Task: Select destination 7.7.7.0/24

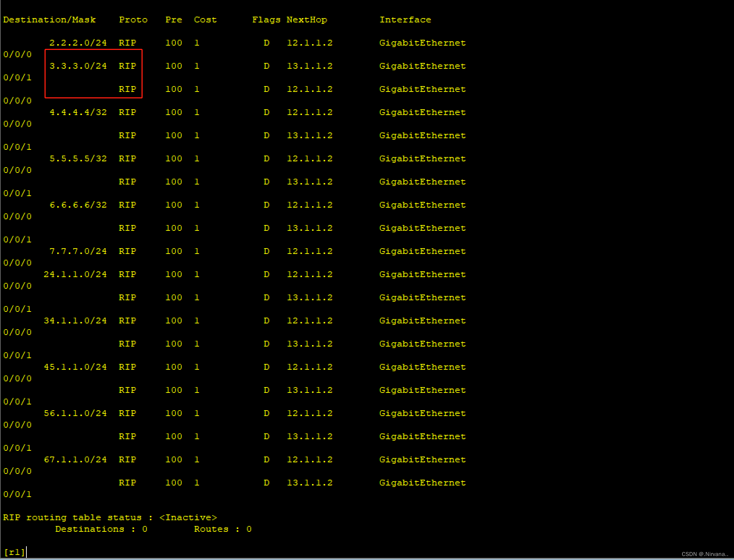Action: [78, 251]
